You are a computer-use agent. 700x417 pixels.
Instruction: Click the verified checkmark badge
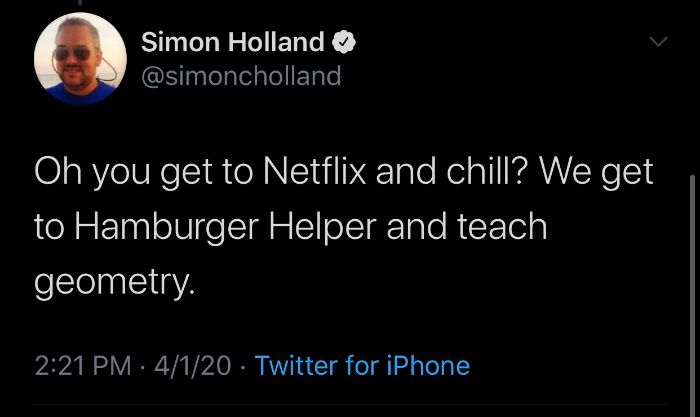[x=343, y=42]
